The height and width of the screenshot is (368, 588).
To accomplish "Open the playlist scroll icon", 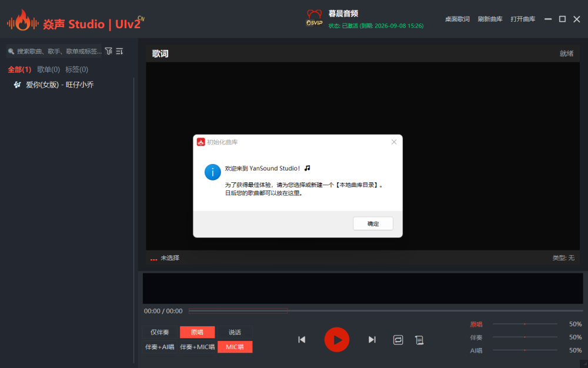I will [x=419, y=340].
